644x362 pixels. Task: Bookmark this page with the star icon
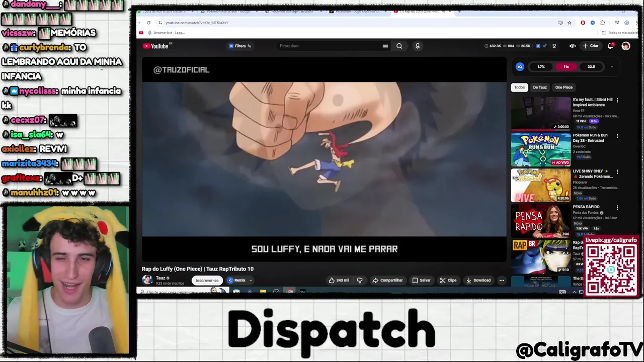570,23
